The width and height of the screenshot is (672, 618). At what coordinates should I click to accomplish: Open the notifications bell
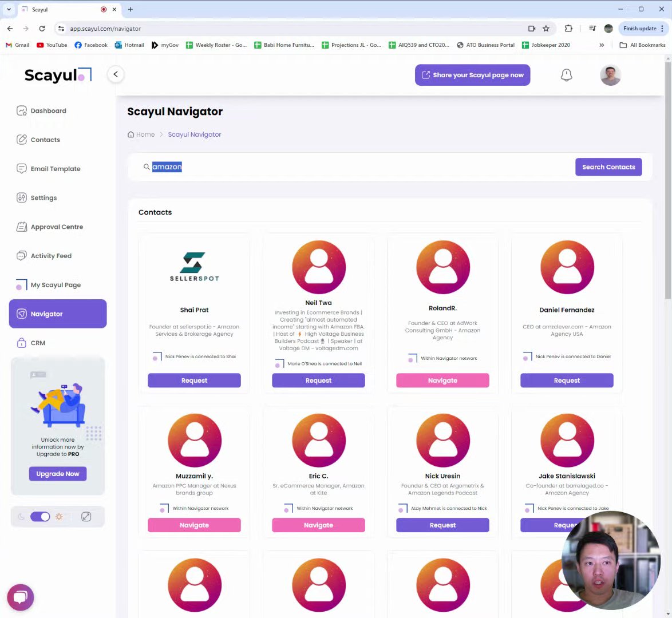[x=566, y=75]
